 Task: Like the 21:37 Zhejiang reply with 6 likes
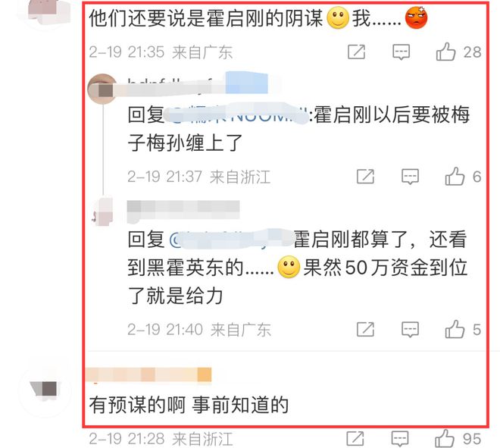pos(455,177)
